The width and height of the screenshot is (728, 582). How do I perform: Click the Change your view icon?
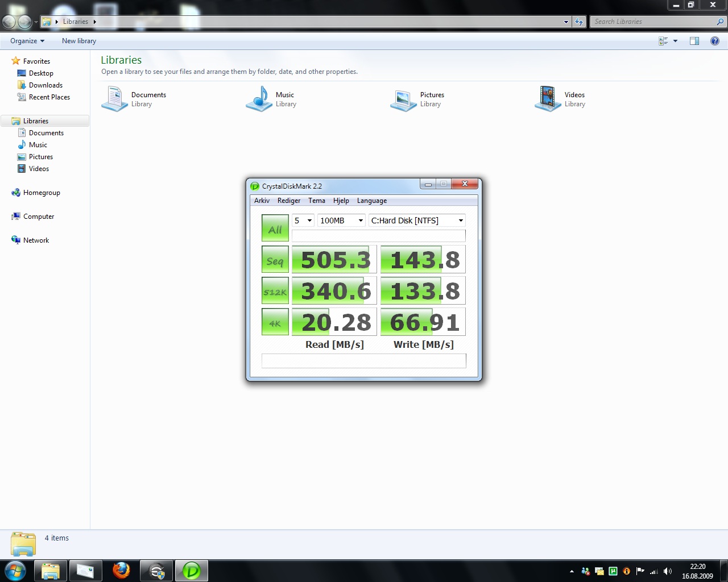pyautogui.click(x=663, y=41)
